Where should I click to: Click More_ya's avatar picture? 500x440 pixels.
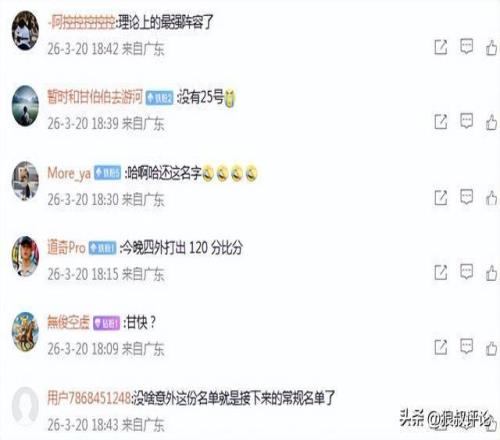[25, 181]
